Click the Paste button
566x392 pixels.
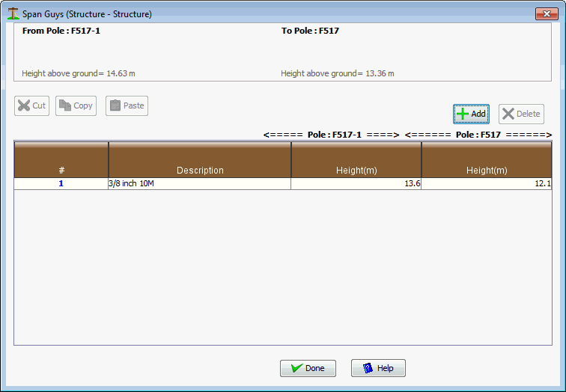pos(127,105)
